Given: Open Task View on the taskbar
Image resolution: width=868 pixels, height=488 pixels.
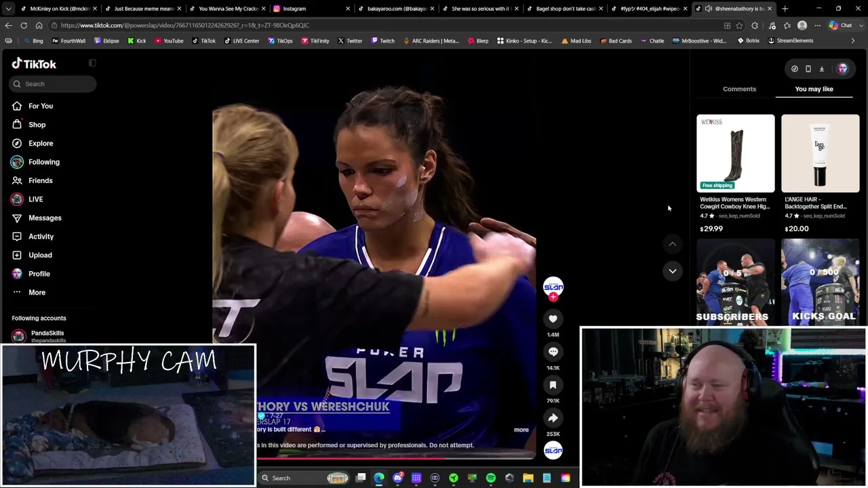Looking at the screenshot, I should 361,478.
